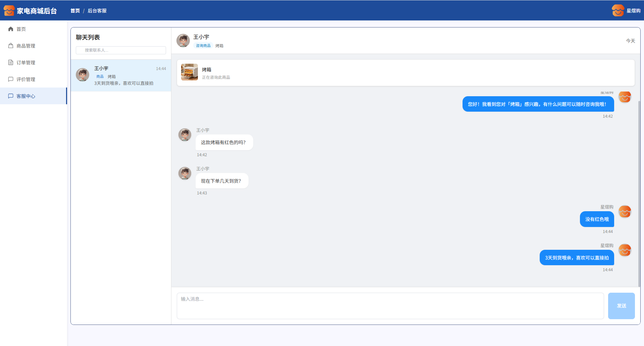Click the 星熠购 account avatar in header
The width and height of the screenshot is (644, 346).
pos(618,11)
